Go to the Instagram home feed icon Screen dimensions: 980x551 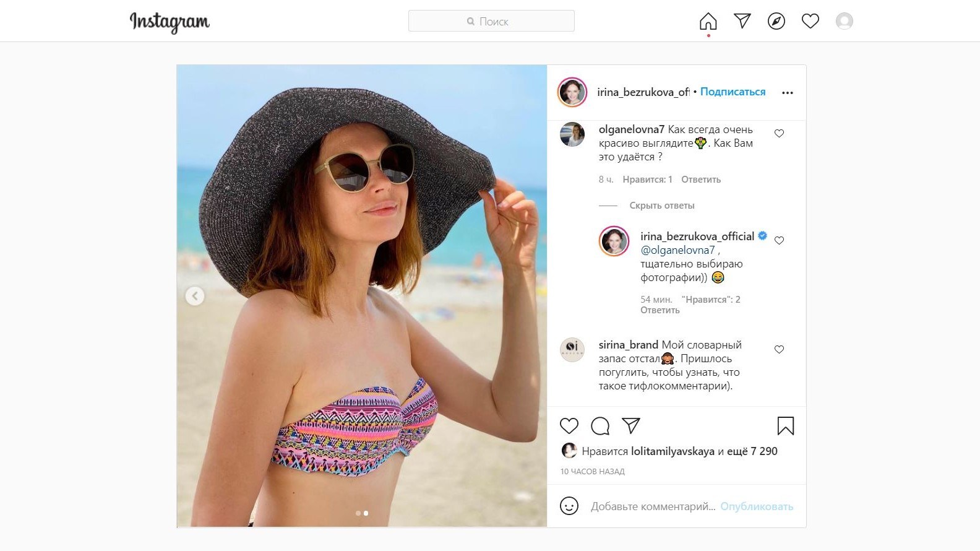tap(708, 22)
